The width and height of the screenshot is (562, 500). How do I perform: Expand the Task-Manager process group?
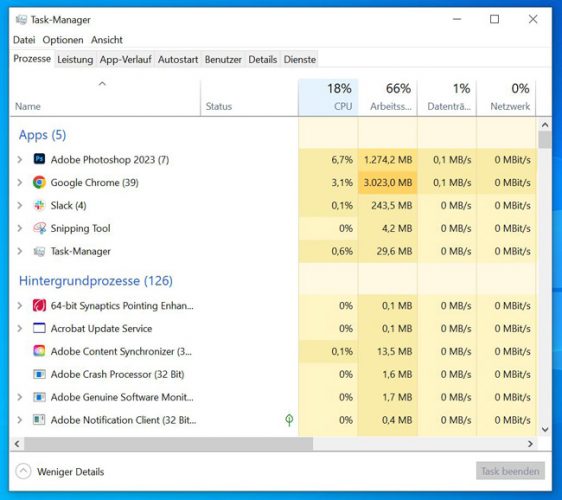point(20,251)
